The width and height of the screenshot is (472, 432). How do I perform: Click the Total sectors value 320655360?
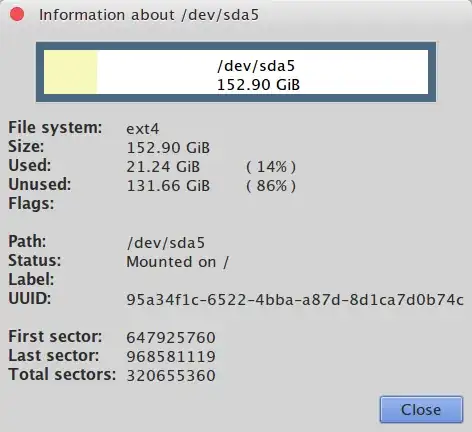(171, 376)
